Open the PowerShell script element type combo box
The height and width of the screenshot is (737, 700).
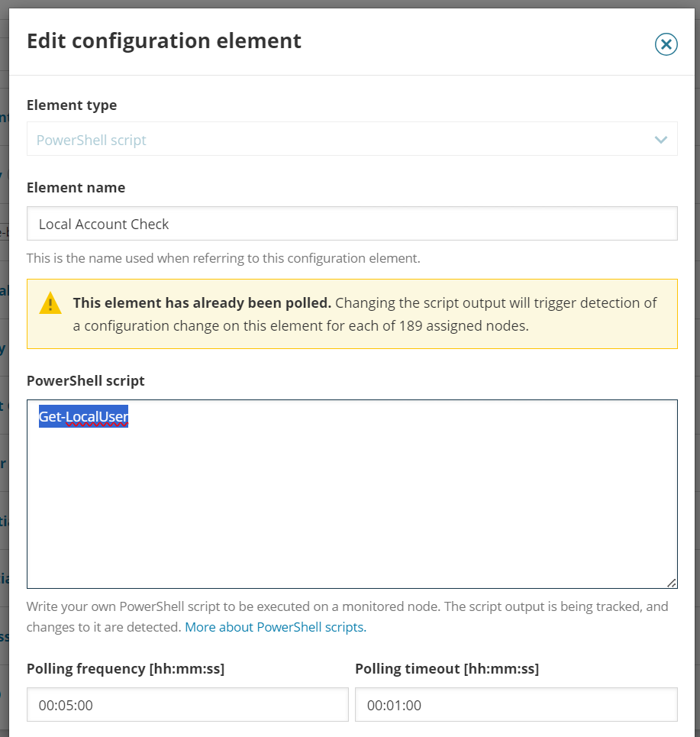pos(336,140)
